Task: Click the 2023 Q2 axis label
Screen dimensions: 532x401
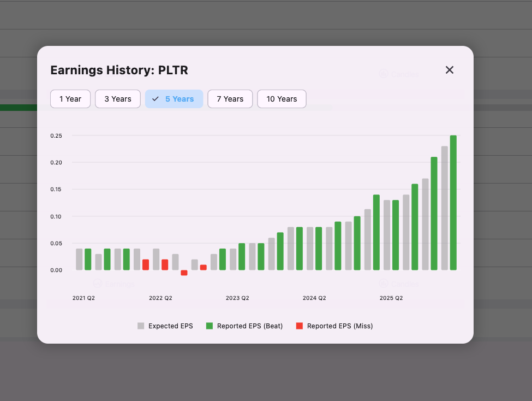Action: click(237, 298)
